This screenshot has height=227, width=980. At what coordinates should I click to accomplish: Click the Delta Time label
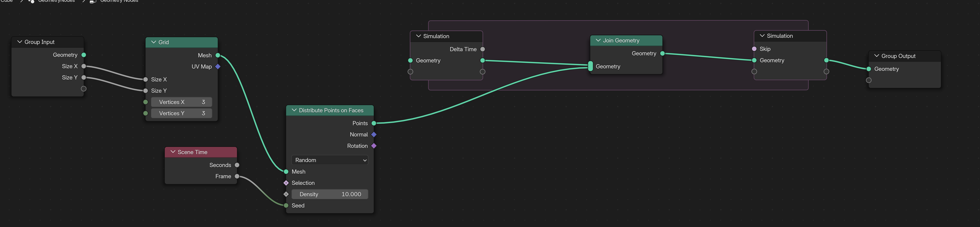[x=463, y=49]
